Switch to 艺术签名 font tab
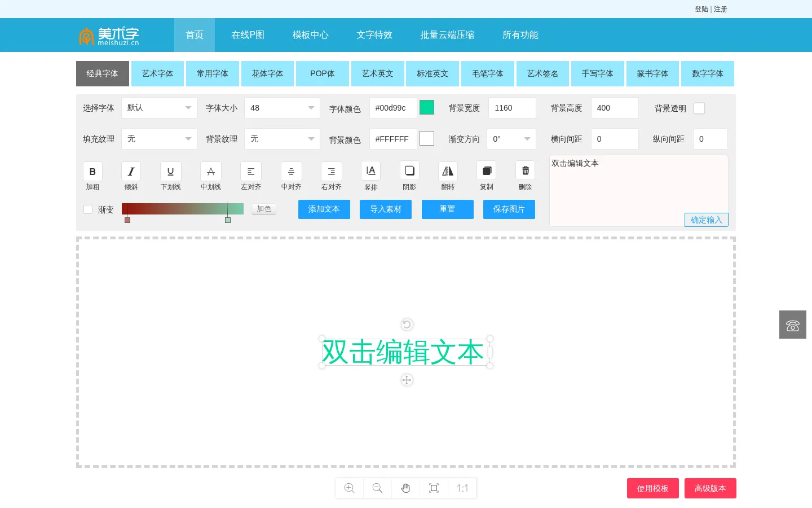The height and width of the screenshot is (508, 812). pyautogui.click(x=542, y=73)
